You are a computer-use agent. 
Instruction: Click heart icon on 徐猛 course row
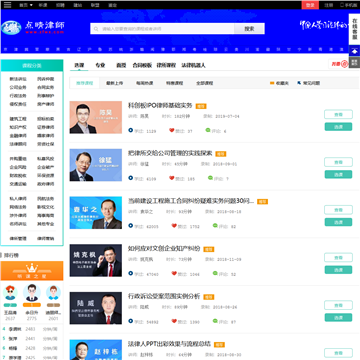click(x=172, y=178)
